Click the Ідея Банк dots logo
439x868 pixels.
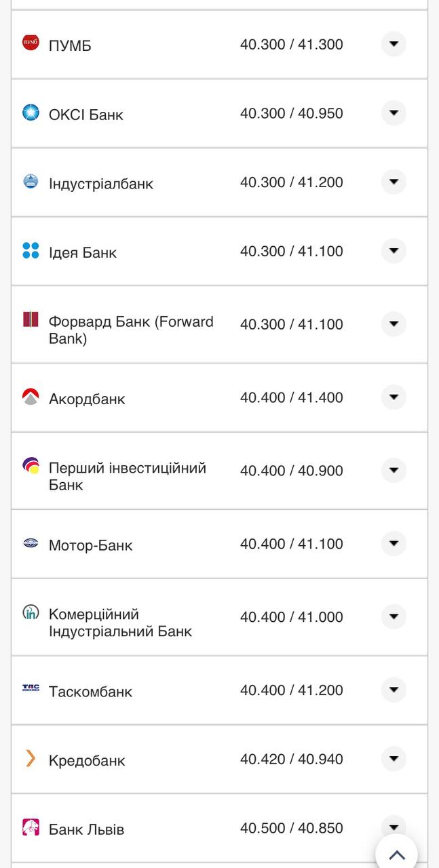[x=30, y=248]
